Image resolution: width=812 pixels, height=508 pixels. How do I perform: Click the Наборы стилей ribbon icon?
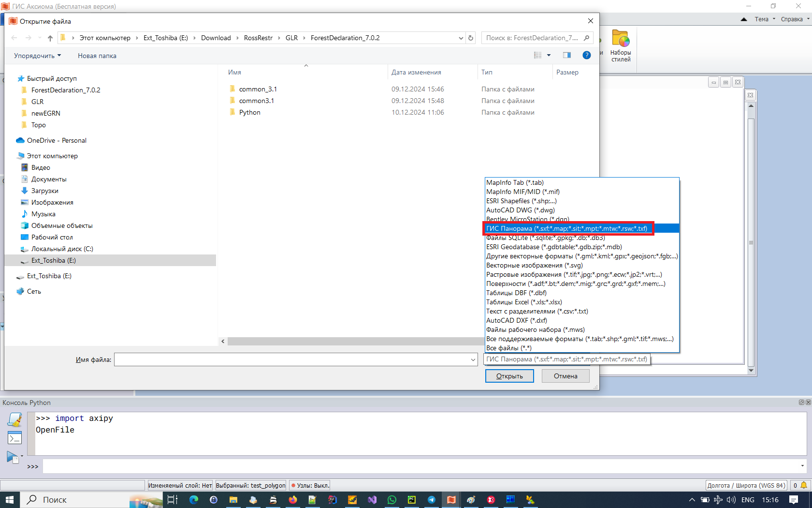pyautogui.click(x=620, y=46)
